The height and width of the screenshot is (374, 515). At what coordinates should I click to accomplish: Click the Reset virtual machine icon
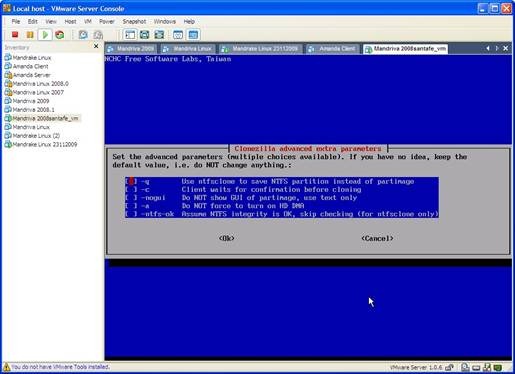(x=60, y=35)
